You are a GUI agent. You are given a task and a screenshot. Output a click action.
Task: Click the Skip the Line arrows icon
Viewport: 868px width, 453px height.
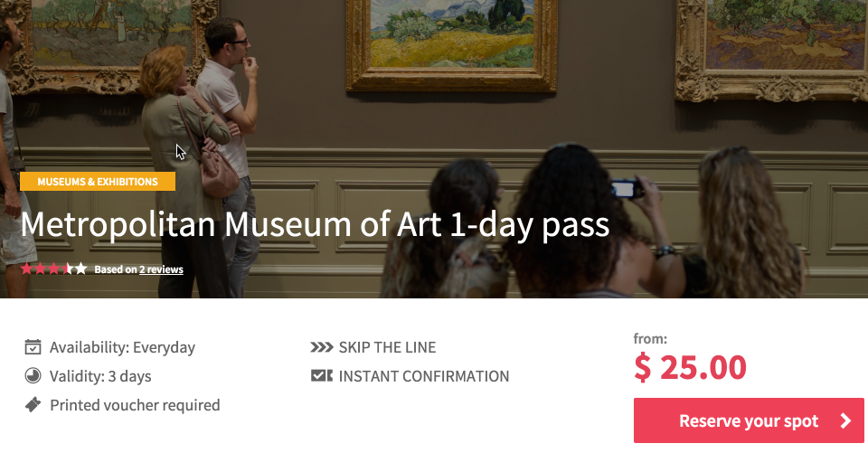(321, 347)
